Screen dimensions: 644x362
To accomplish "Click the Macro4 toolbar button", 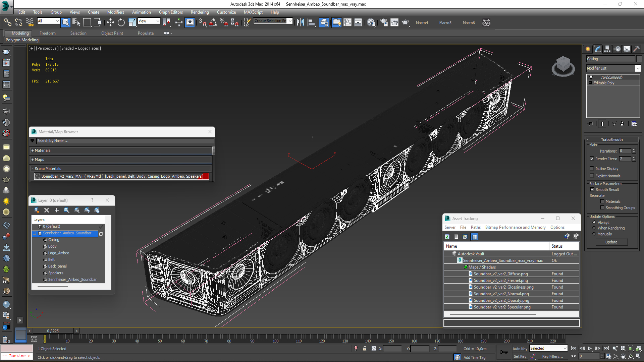I will point(422,23).
